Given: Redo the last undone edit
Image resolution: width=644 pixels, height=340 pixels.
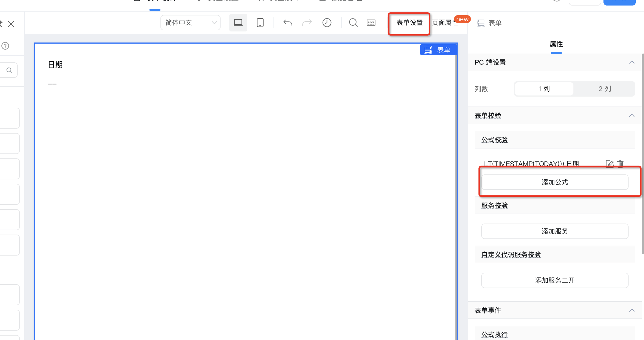Looking at the screenshot, I should 307,23.
